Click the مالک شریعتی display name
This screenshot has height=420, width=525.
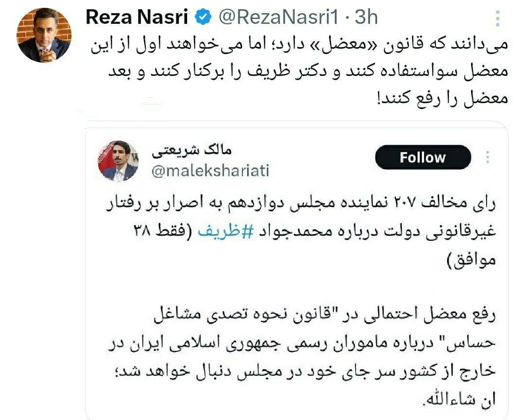coord(192,150)
